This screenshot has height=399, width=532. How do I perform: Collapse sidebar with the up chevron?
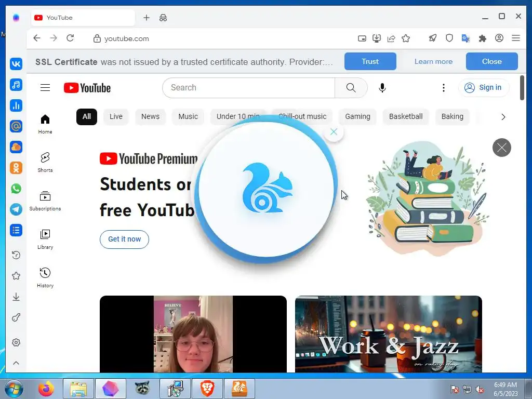(16, 363)
